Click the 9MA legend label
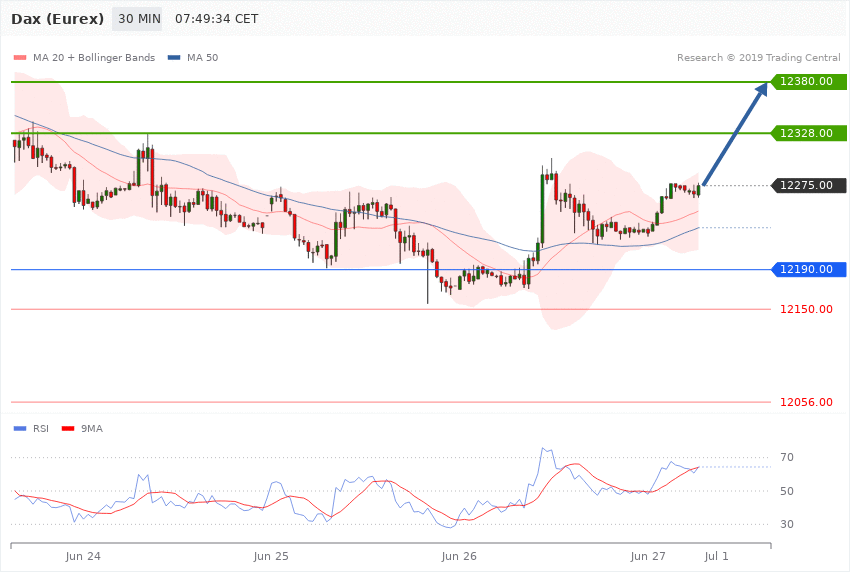 [92, 429]
